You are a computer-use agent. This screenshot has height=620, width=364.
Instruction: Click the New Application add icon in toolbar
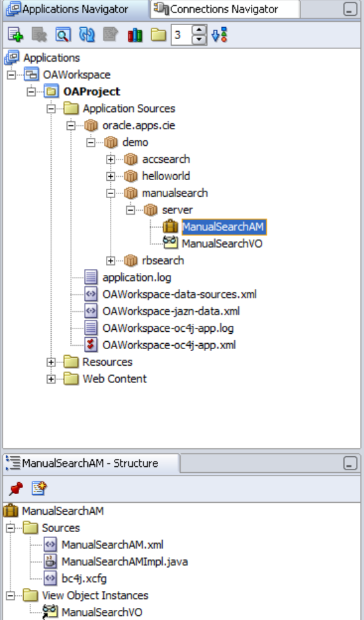coord(15,35)
